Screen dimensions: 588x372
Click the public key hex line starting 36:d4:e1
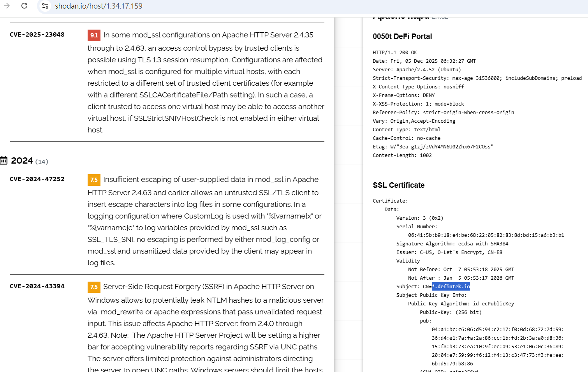[498, 338]
